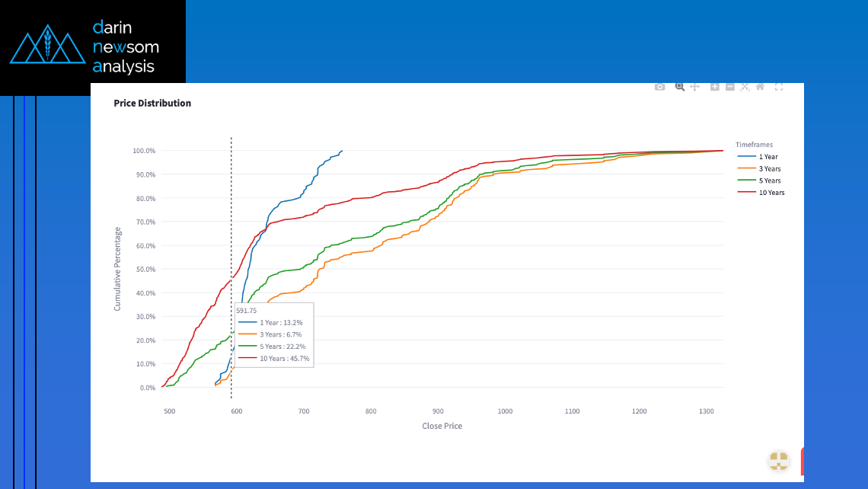
Task: Click the Close Price axis label
Action: point(442,426)
